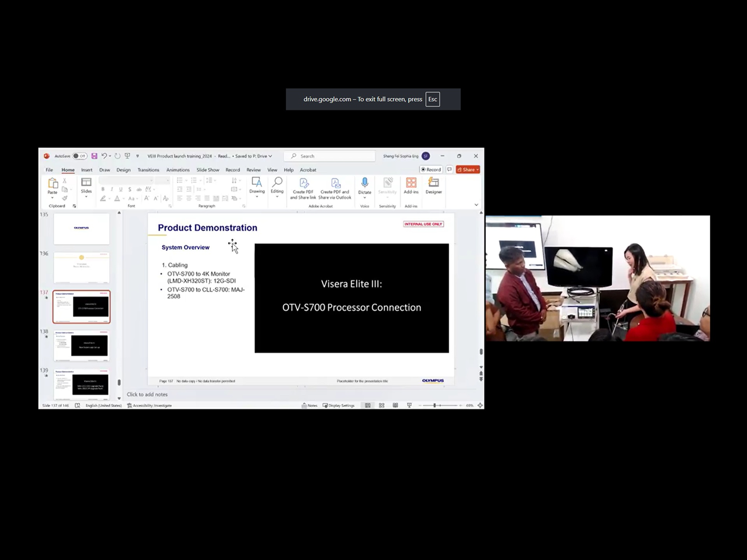Open the font size combo box

coord(162,180)
